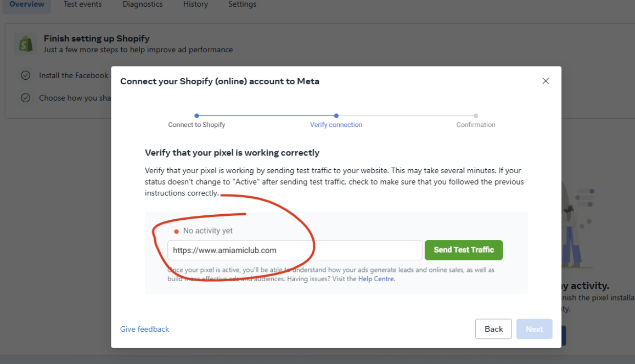Click the Connect to Shopify step dot
The image size is (635, 364).
click(x=196, y=116)
